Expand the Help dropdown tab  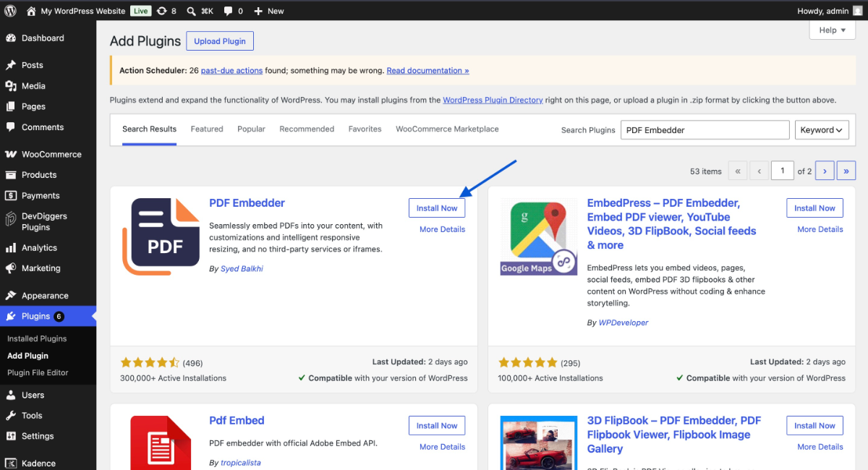tap(833, 30)
